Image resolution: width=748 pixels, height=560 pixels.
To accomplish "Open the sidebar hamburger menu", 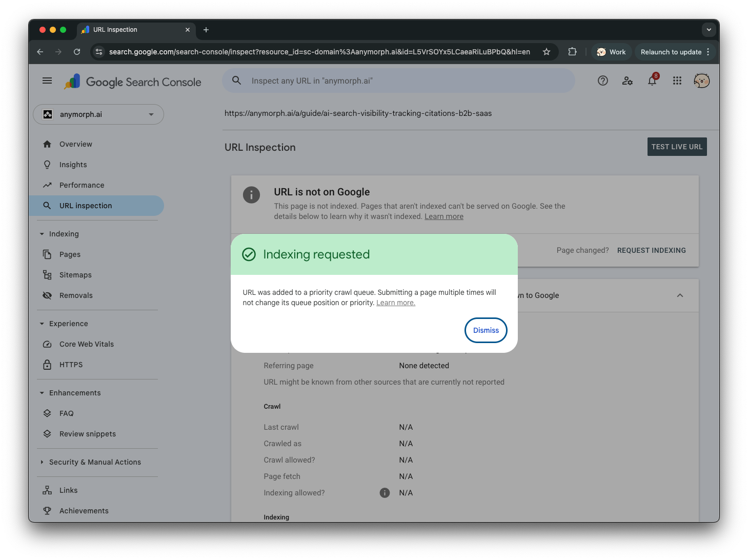I will pyautogui.click(x=47, y=81).
